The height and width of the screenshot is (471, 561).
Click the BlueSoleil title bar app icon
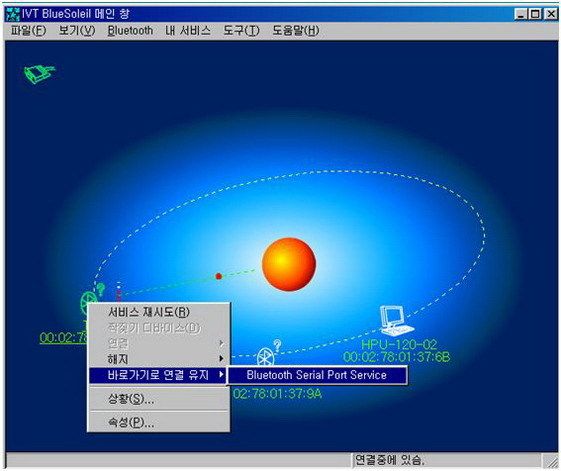[x=13, y=14]
